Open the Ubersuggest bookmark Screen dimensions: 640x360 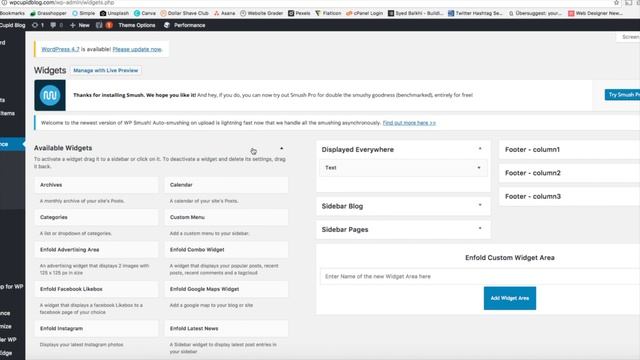tap(535, 13)
